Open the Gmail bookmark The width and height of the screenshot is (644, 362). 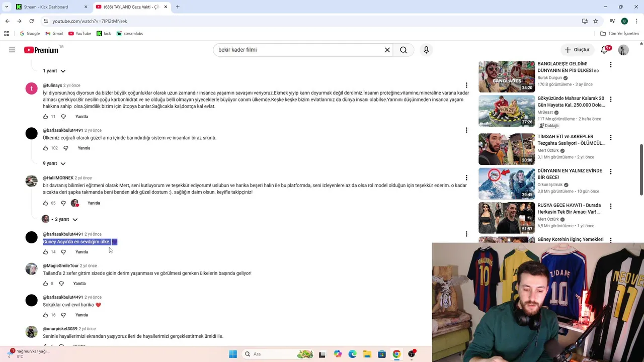pos(54,34)
